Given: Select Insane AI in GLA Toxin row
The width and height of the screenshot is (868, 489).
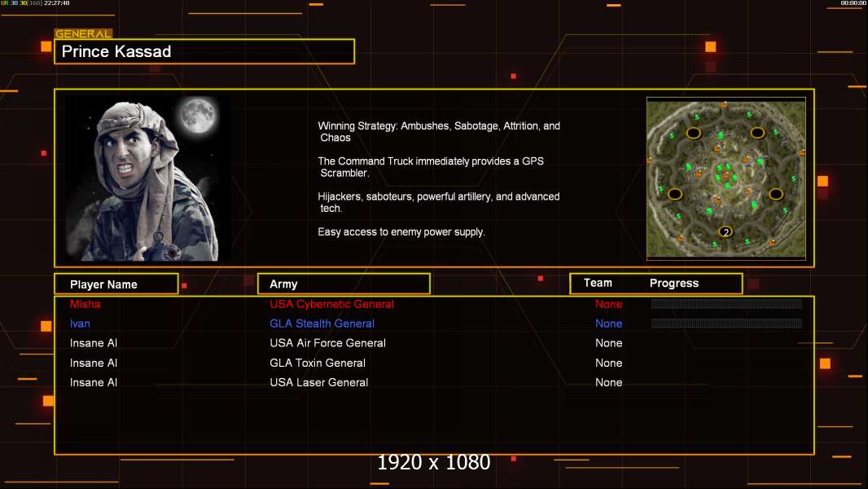Looking at the screenshot, I should coord(94,363).
